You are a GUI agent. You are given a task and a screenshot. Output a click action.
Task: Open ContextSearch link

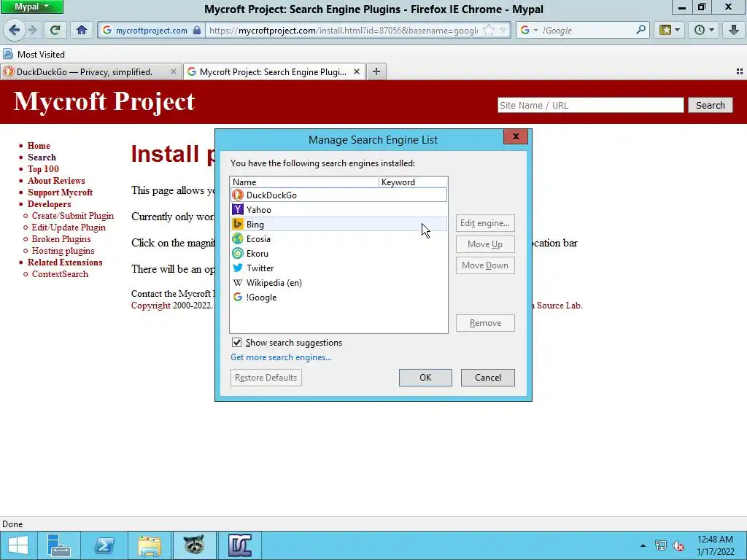(60, 274)
